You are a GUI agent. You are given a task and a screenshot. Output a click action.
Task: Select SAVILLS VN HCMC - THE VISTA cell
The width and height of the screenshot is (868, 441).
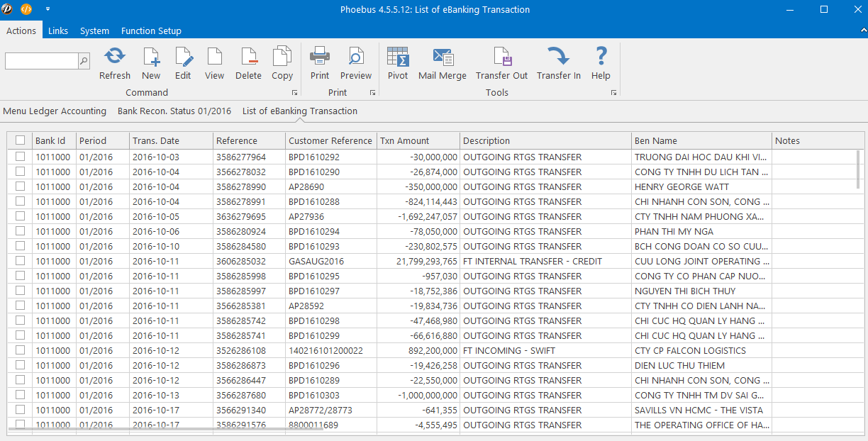(x=701, y=410)
